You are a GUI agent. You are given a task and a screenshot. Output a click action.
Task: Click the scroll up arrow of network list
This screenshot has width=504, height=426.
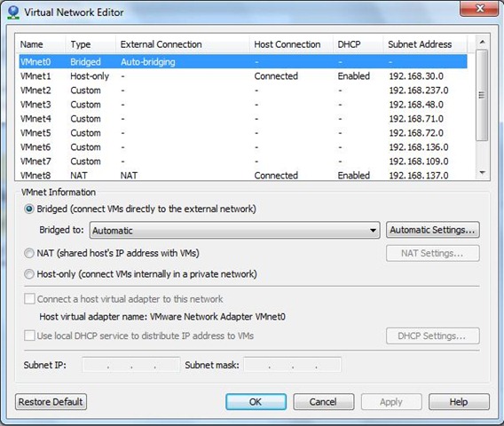482,42
